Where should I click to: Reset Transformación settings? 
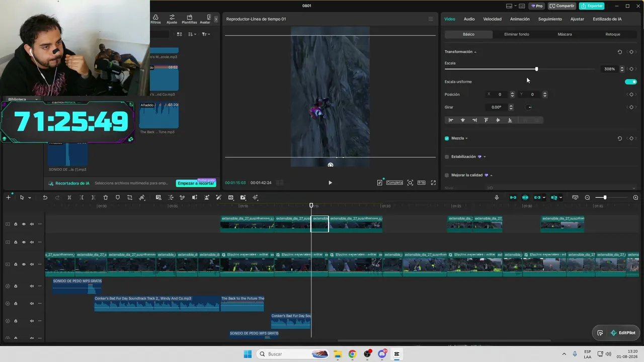click(620, 52)
